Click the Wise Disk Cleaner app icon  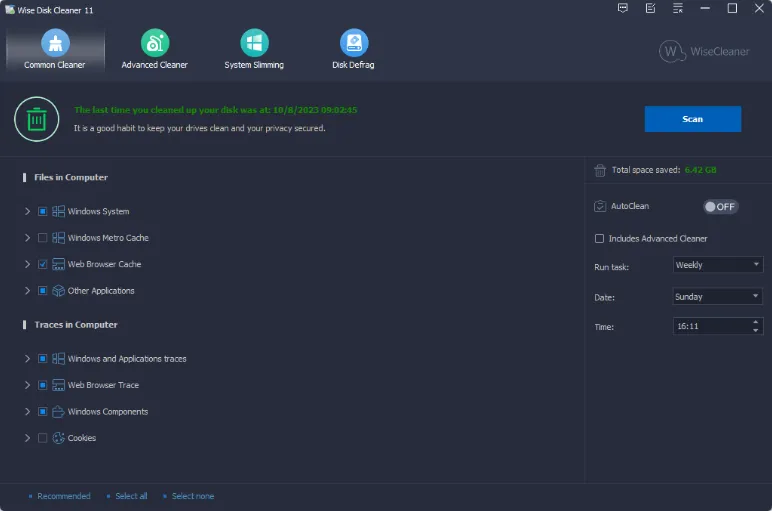click(x=9, y=9)
